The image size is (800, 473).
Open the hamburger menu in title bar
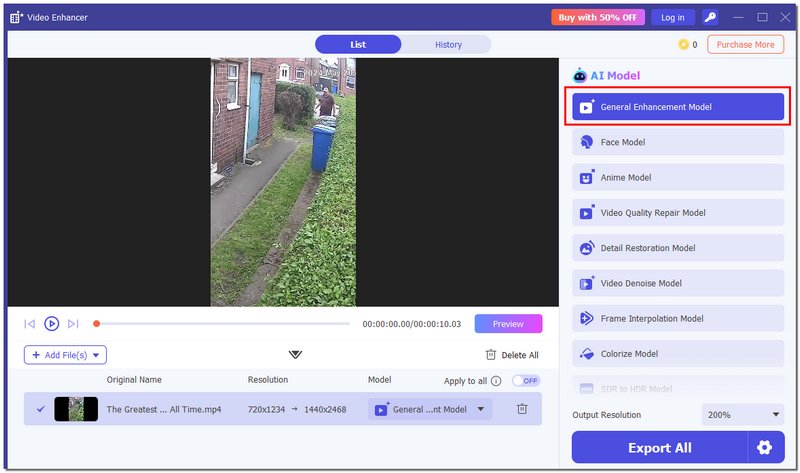(739, 17)
